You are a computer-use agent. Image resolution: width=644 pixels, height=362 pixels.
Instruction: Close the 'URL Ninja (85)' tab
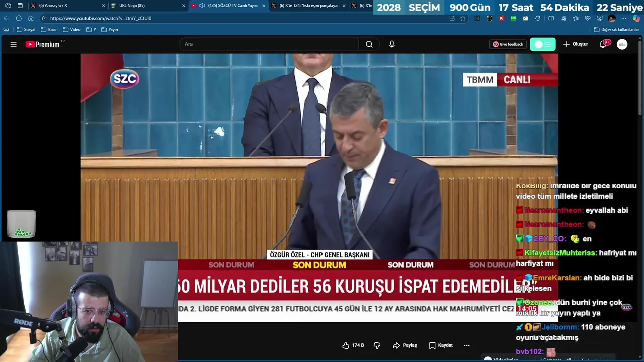click(184, 6)
